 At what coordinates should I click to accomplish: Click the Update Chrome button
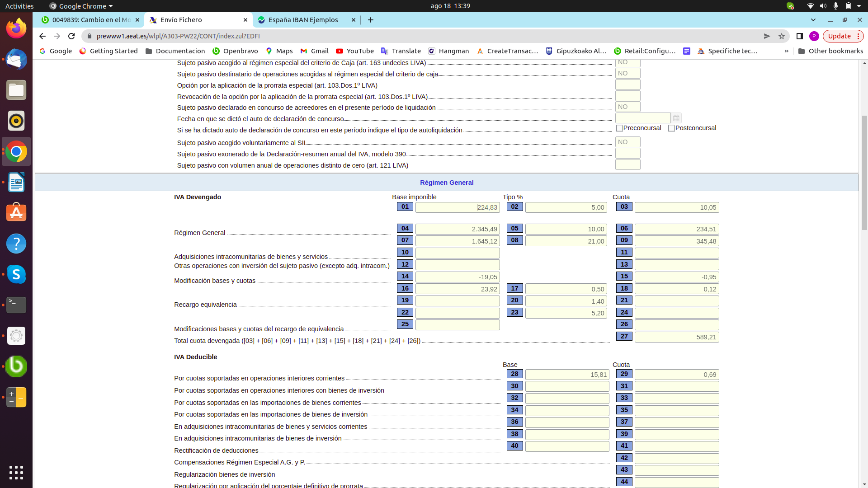[x=840, y=36]
